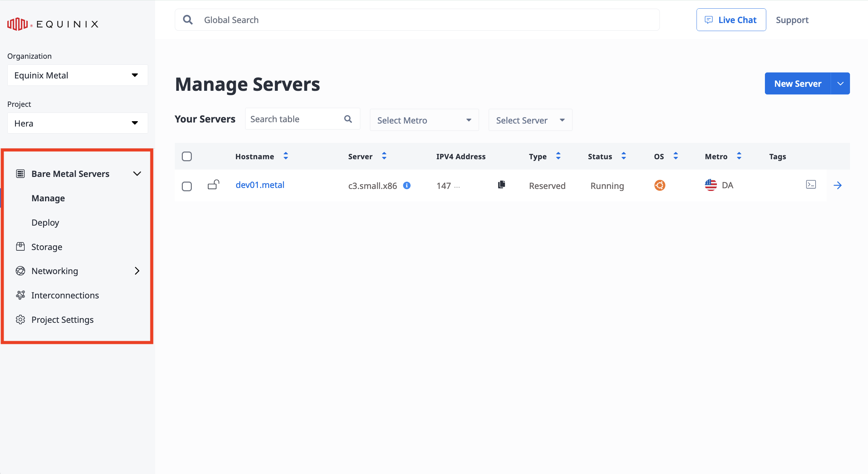
Task: Sort table by Server column
Action: click(384, 156)
